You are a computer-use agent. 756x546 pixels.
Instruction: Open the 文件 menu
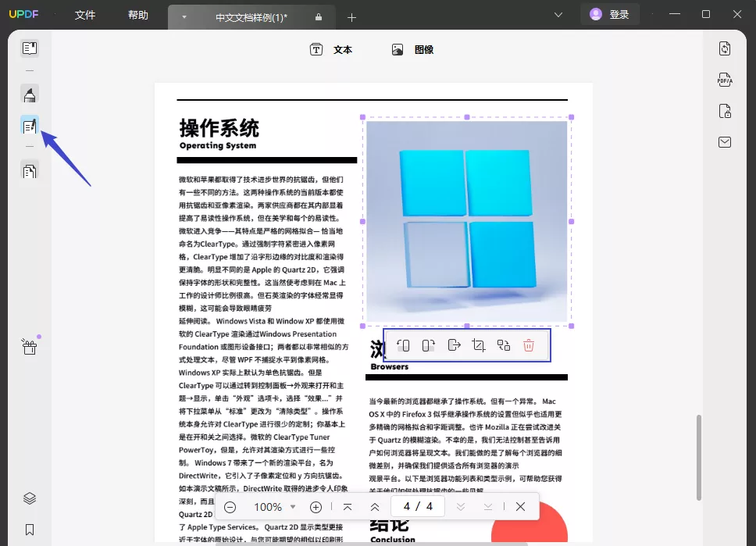point(85,15)
